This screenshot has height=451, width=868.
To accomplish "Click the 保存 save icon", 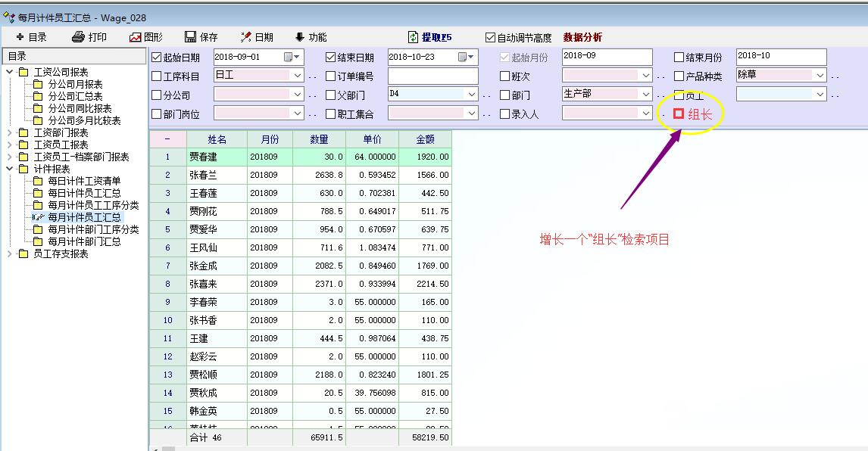I will click(x=191, y=37).
